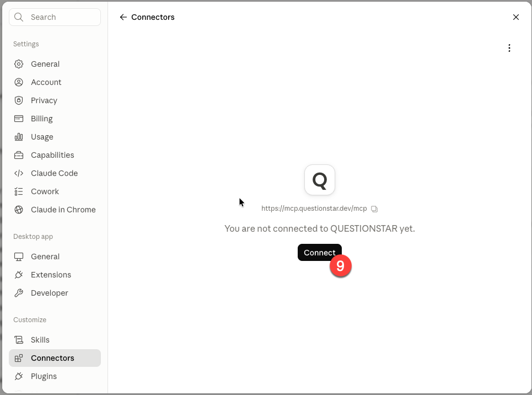Open Usage settings
The image size is (532, 395).
click(x=55, y=137)
